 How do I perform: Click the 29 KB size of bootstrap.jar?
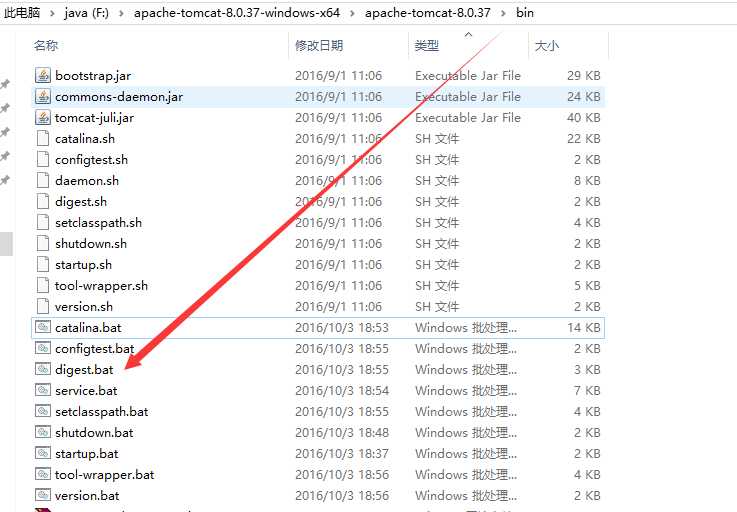pyautogui.click(x=584, y=76)
